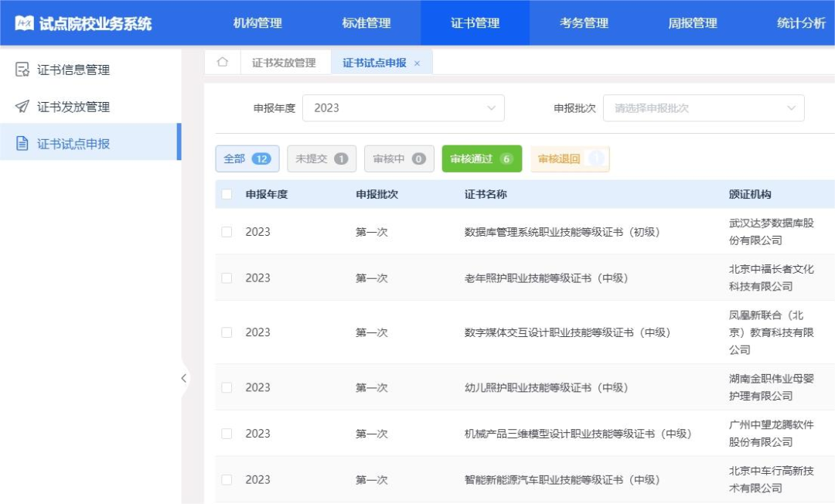
Task: Click the 证书信息管理 sidebar icon
Action: [22, 70]
